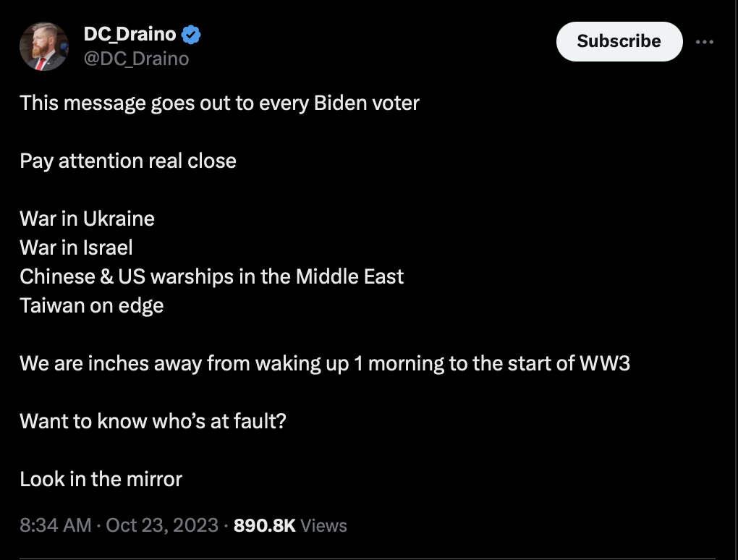
Task: Click the word Views beside the count
Action: click(323, 526)
